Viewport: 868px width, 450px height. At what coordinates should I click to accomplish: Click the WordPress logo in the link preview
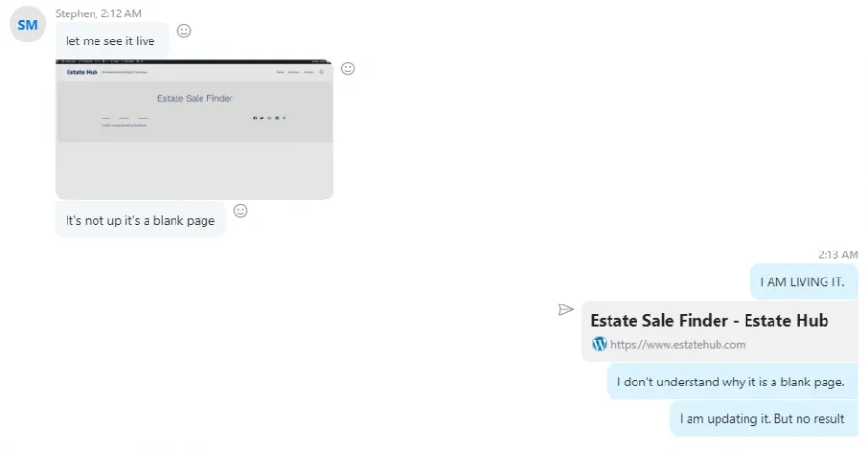[600, 344]
